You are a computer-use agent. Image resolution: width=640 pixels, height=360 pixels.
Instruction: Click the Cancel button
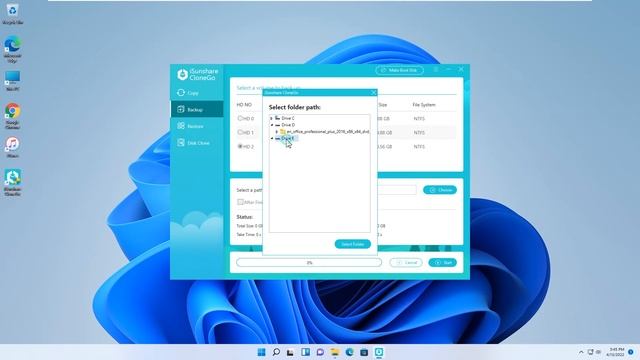coord(406,262)
